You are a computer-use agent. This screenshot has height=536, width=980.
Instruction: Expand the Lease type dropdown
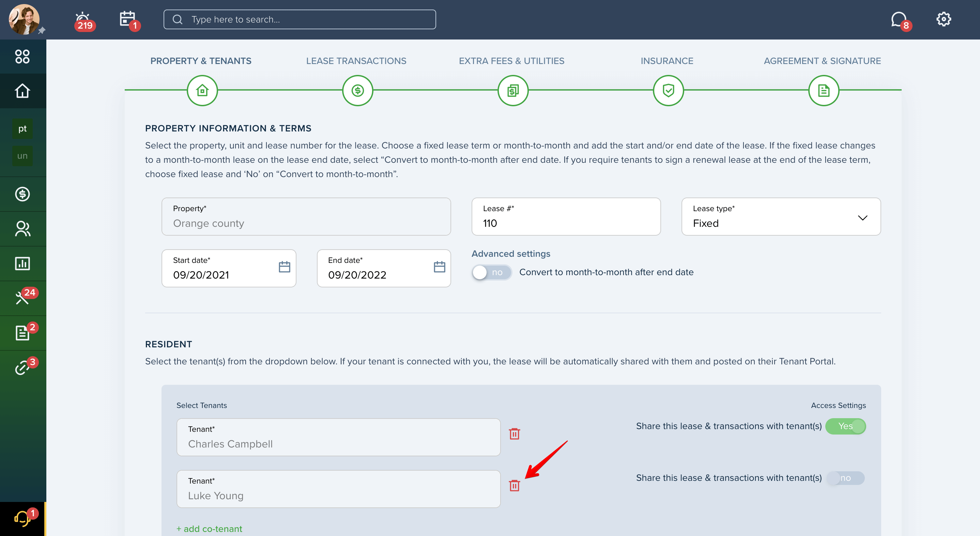(x=781, y=216)
